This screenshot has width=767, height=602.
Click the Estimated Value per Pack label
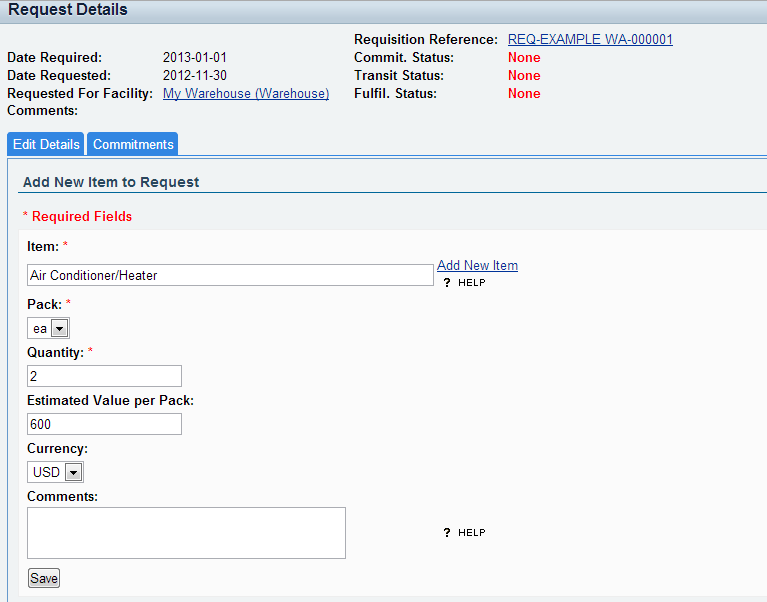click(110, 400)
